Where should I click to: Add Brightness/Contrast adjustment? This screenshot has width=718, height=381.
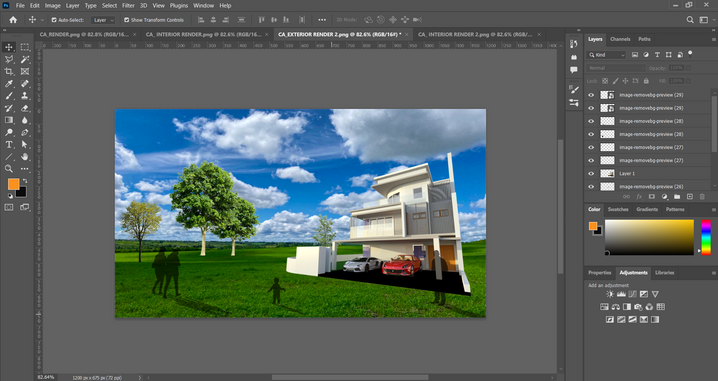click(609, 294)
